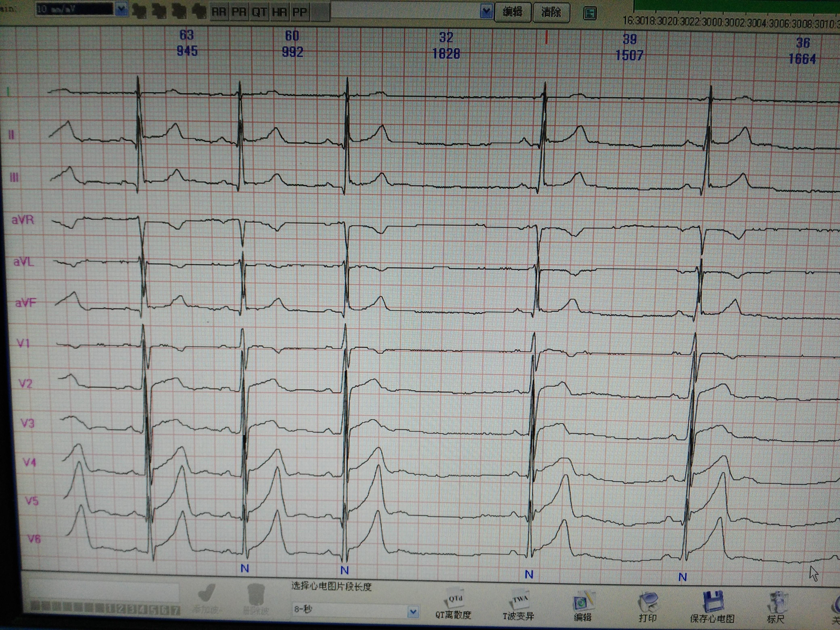
Task: Click the N beat label under second beat
Action: (245, 568)
